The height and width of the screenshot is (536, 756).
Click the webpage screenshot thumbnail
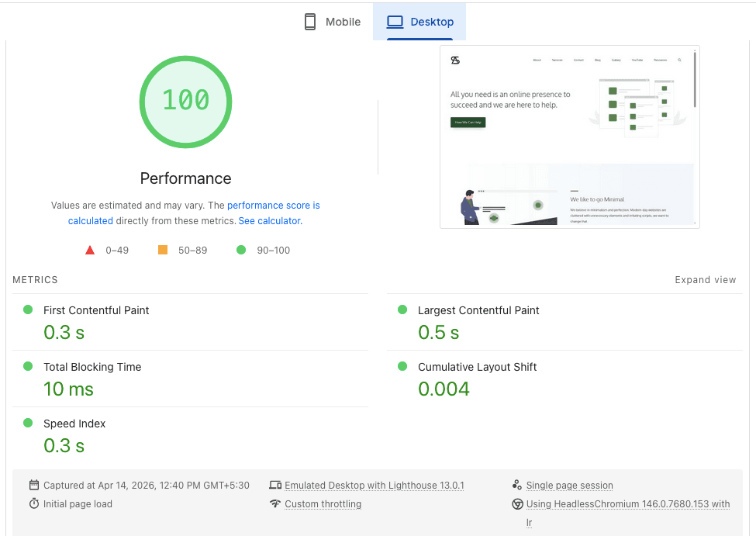(569, 137)
